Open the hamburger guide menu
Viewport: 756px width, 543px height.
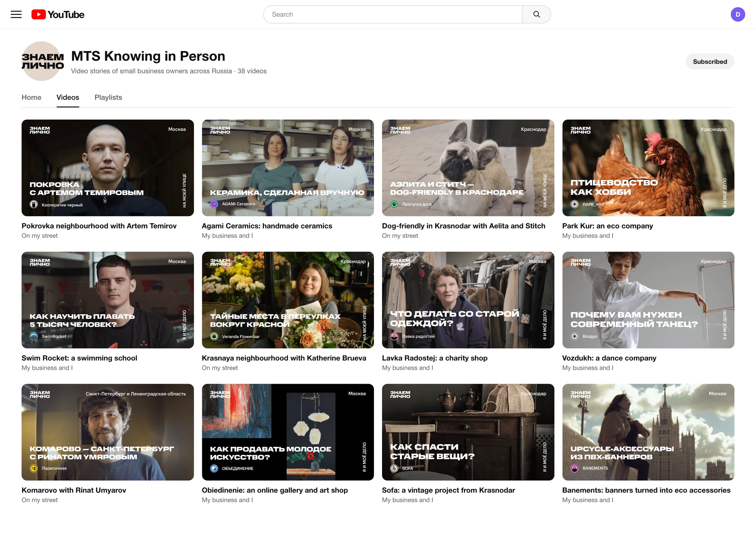[x=16, y=14]
